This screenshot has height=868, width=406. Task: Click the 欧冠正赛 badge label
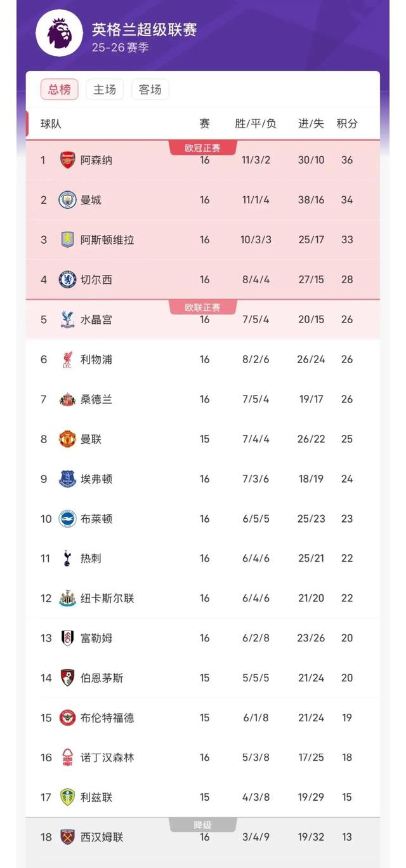203,146
